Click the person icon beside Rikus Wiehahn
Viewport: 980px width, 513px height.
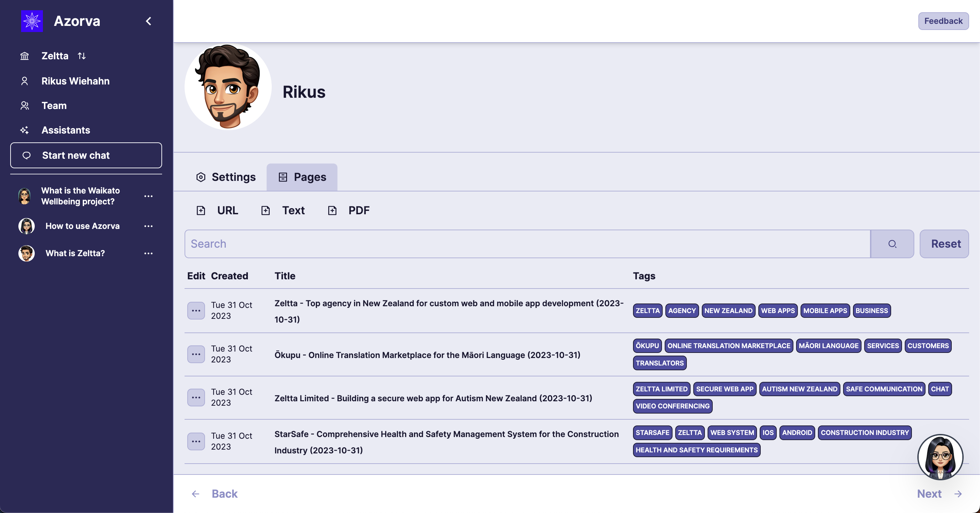tap(25, 81)
